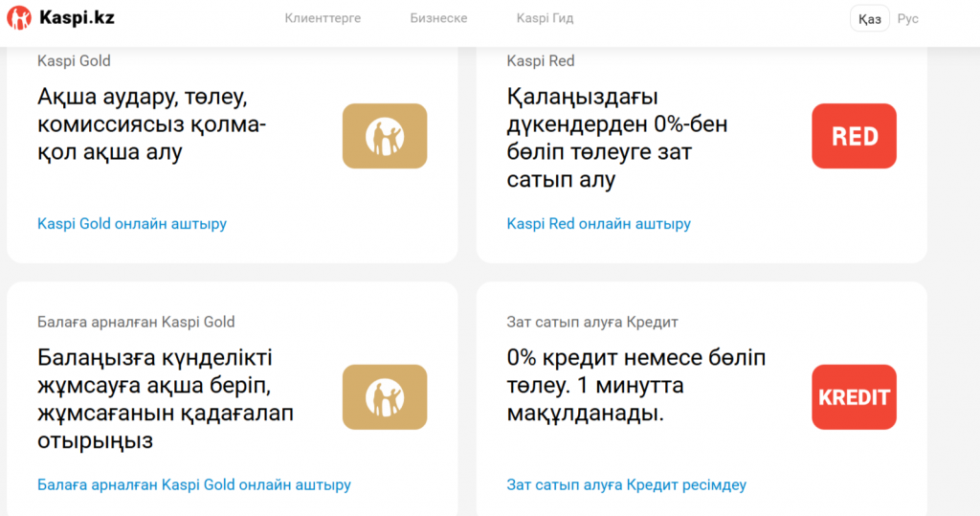Open the Клиенттерге menu item
980x516 pixels.
[323, 19]
